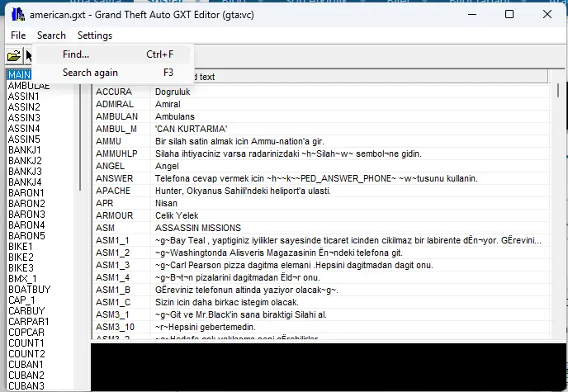The height and width of the screenshot is (392, 568).
Task: Select the ASSIN2 table entry
Action: [x=24, y=107]
